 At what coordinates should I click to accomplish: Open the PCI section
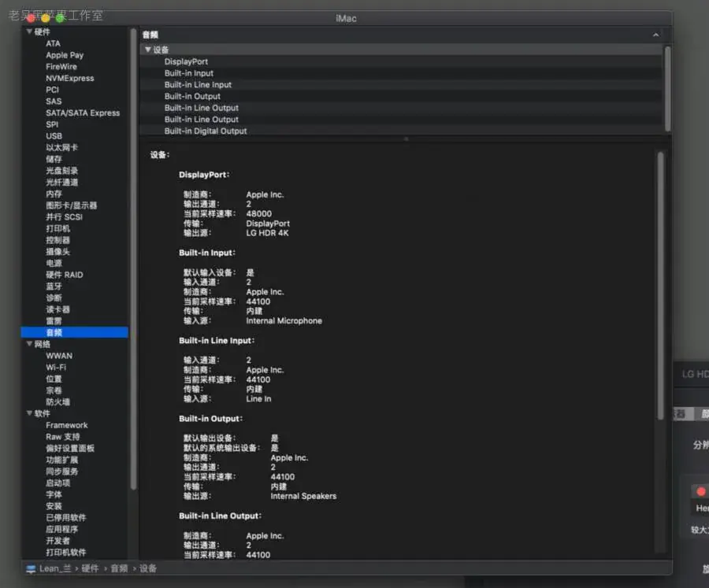pyautogui.click(x=53, y=90)
